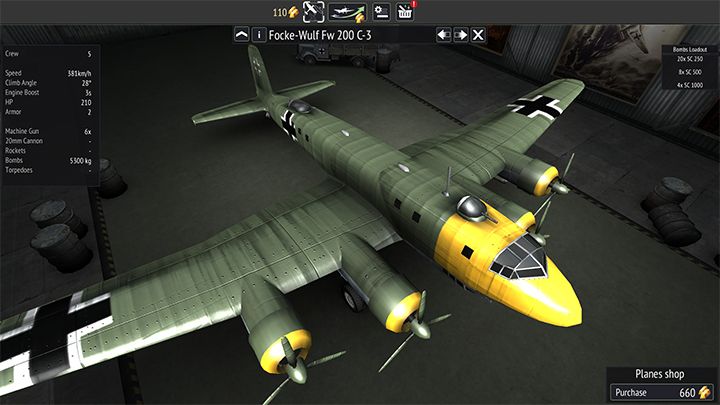Viewport: 720px width, 405px height.
Task: Open the plane hangar view icon
Action: coord(314,12)
